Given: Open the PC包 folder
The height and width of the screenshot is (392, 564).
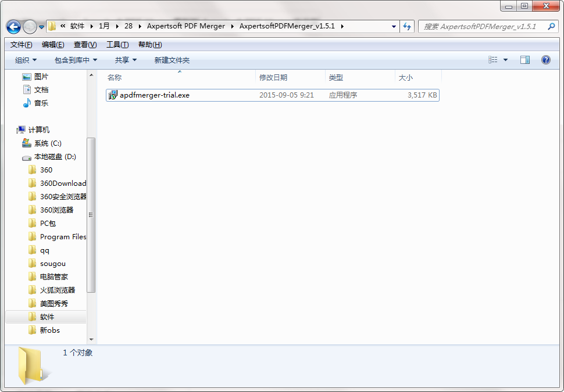Looking at the screenshot, I should tap(42, 223).
